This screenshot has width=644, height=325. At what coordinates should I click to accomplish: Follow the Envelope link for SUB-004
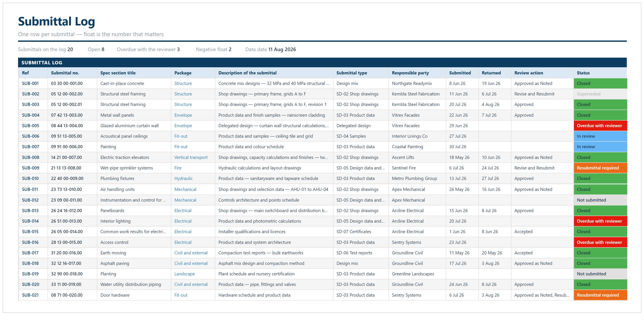183,115
